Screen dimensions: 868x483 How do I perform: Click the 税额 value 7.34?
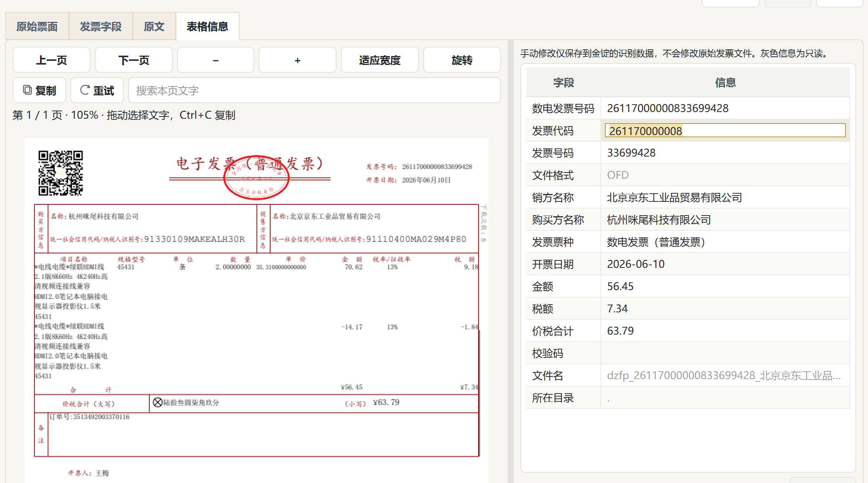617,309
